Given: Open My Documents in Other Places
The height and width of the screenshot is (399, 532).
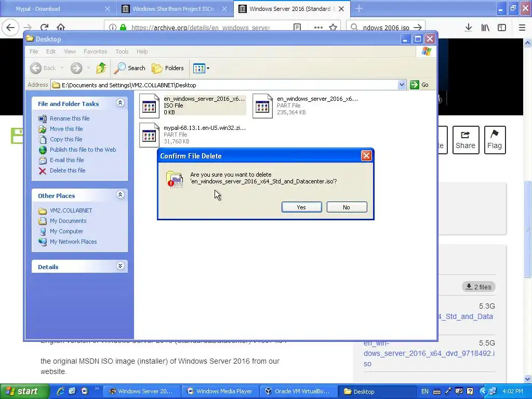Looking at the screenshot, I should click(68, 221).
